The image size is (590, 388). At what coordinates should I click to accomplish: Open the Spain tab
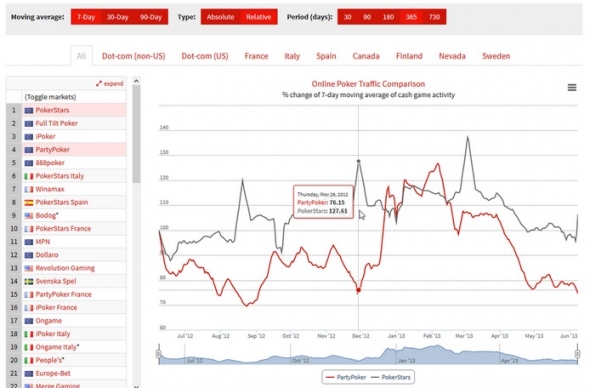tap(326, 56)
